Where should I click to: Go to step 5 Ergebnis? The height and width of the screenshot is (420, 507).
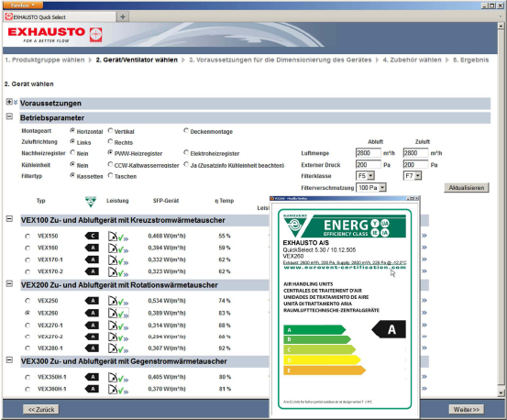click(471, 60)
